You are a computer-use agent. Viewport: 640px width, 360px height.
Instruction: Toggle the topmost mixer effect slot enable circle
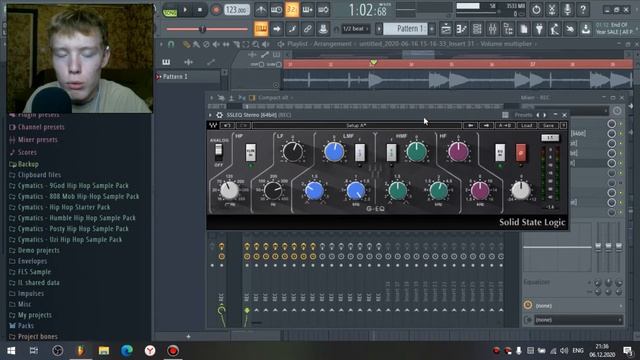click(x=611, y=124)
